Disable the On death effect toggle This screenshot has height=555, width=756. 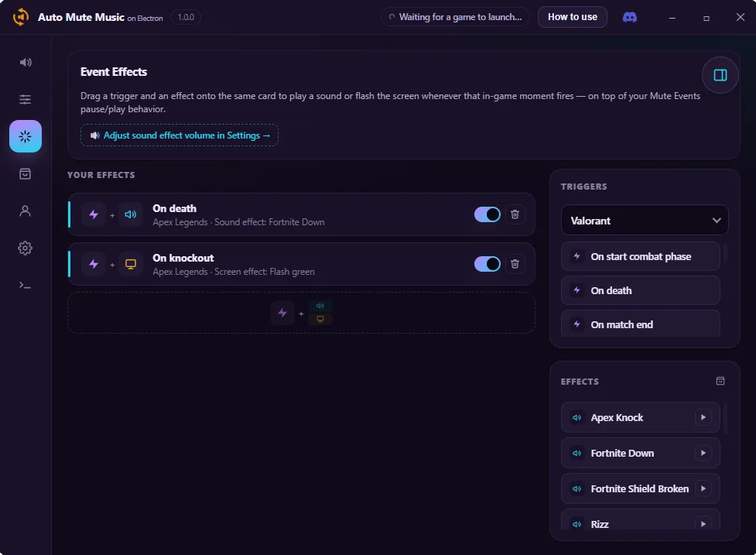[487, 214]
